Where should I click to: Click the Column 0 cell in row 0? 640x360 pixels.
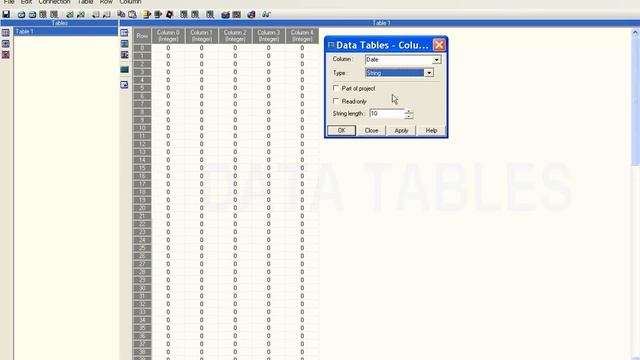[168, 48]
